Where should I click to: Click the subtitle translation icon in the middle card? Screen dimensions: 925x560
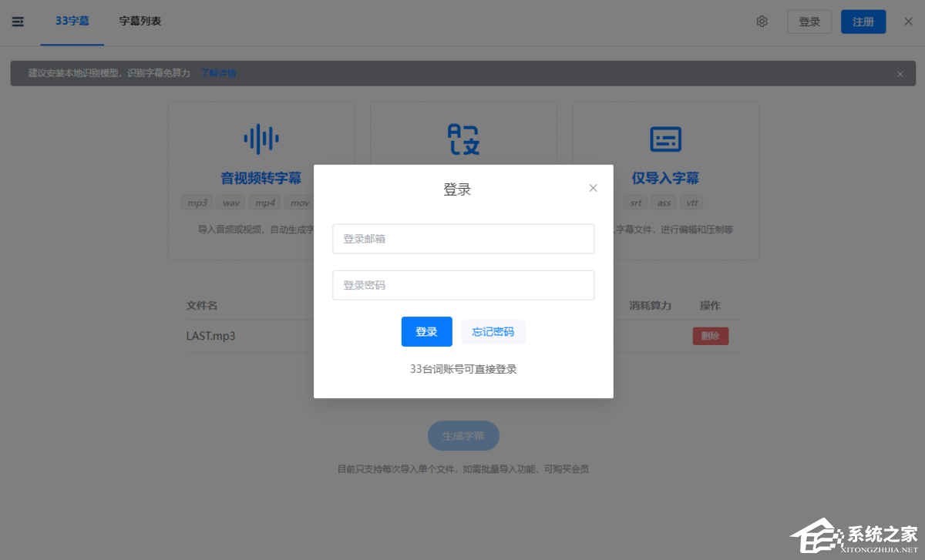coord(463,139)
